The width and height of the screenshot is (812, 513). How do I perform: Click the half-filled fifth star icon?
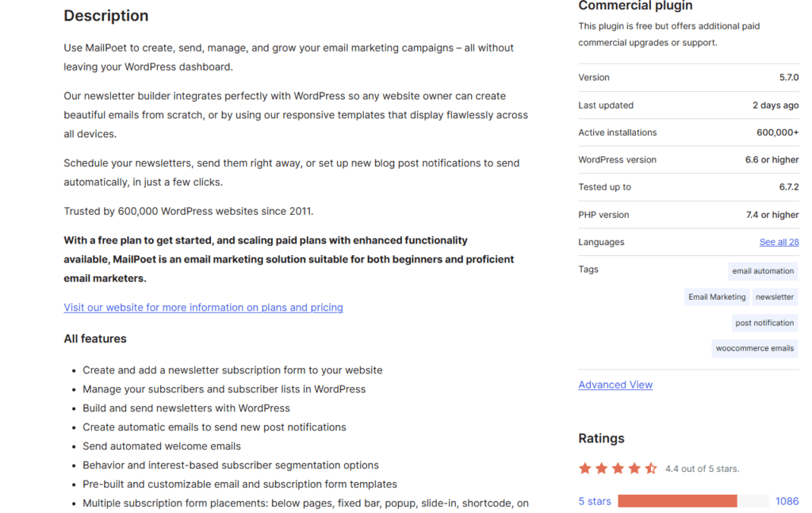pos(651,469)
